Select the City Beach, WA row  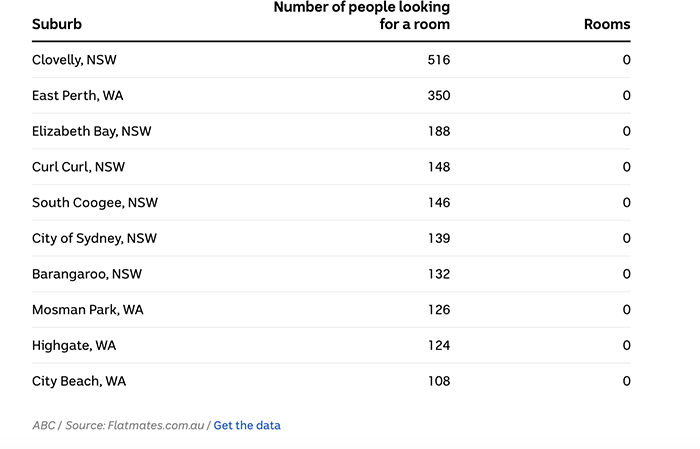[331, 381]
